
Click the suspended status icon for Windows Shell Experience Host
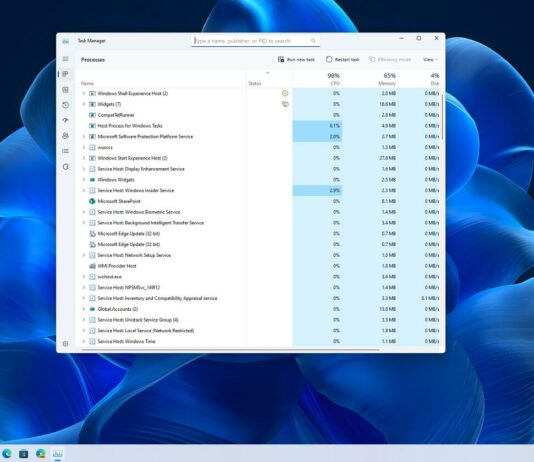(x=285, y=93)
